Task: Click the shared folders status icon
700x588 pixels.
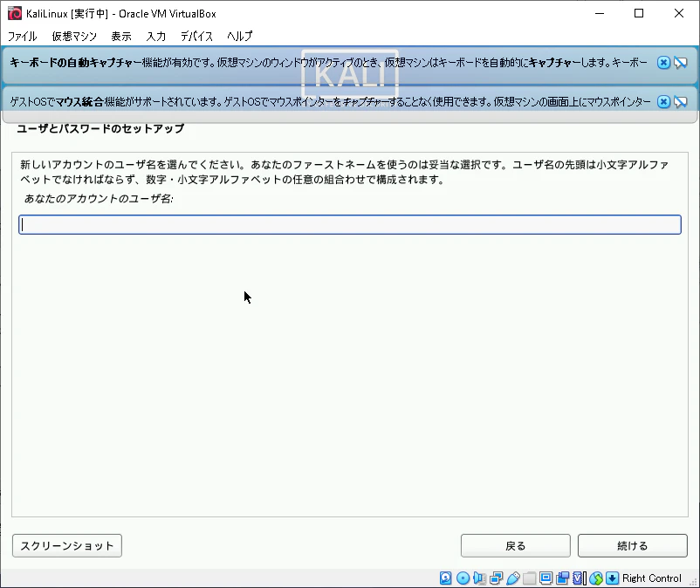Action: coord(529,578)
